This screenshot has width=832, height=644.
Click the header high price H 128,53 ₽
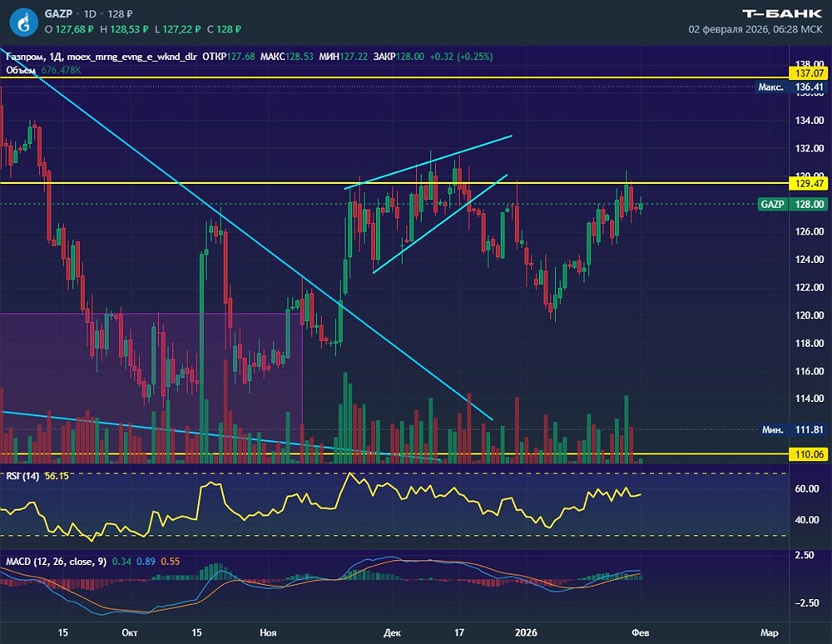click(x=124, y=29)
